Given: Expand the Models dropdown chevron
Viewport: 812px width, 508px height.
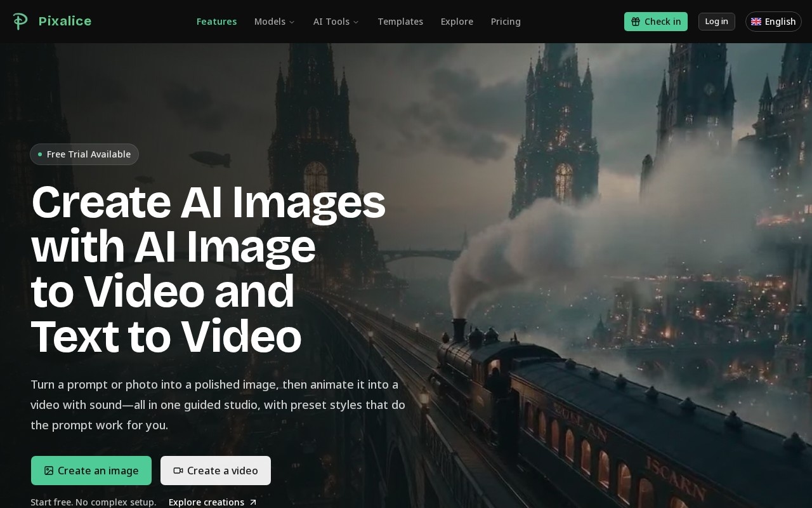Looking at the screenshot, I should [292, 22].
